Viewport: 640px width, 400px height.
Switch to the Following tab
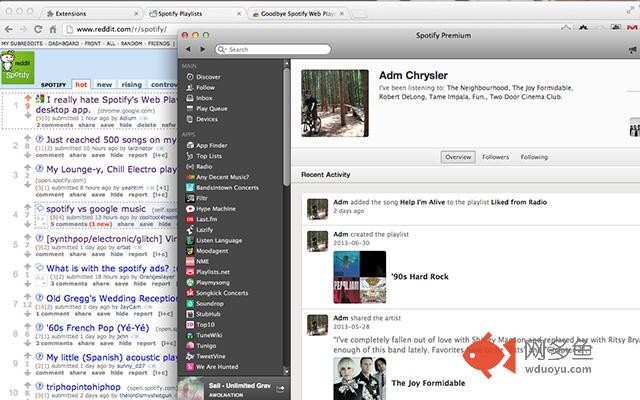tap(534, 157)
